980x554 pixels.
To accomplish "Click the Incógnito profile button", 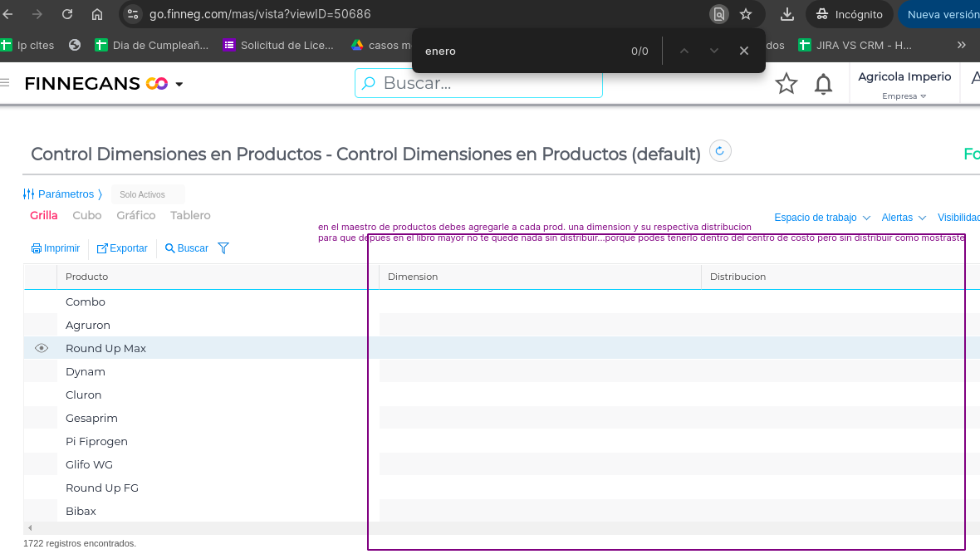I will (849, 14).
